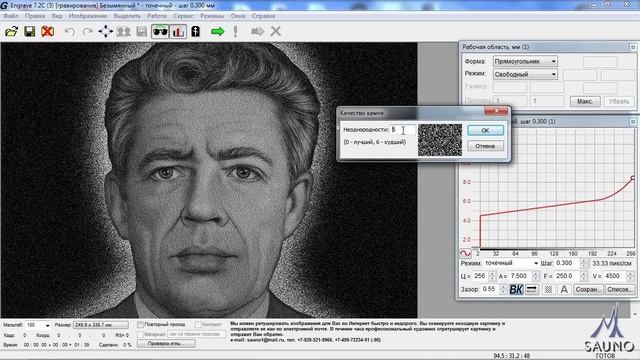
Task: Click the curve panel corner icon
Action: click(633, 122)
